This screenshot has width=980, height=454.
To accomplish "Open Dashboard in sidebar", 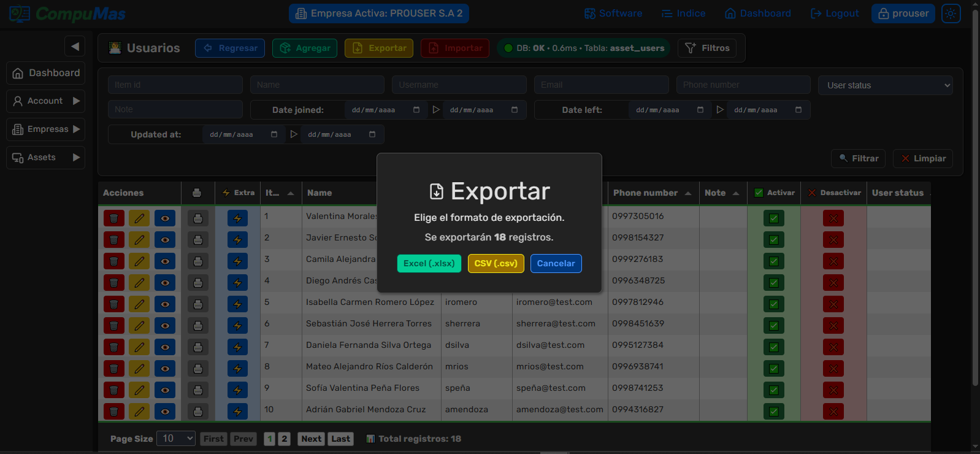I will pyautogui.click(x=45, y=73).
